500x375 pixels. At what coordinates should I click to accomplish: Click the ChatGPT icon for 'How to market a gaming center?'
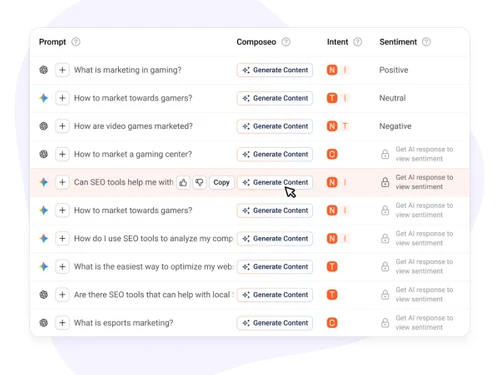point(44,154)
